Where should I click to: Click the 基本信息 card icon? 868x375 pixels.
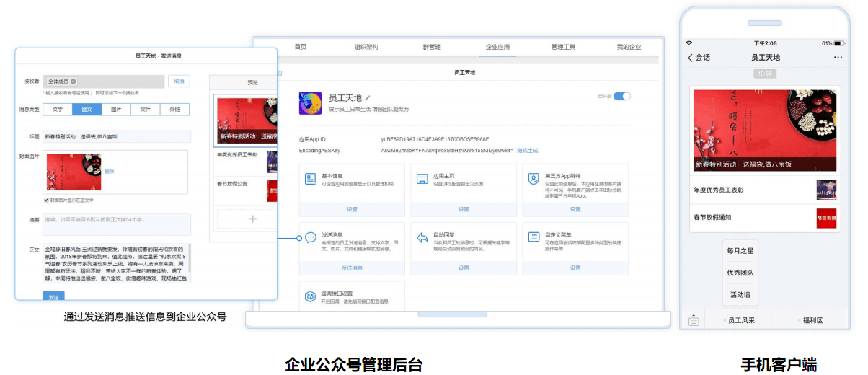pyautogui.click(x=311, y=177)
